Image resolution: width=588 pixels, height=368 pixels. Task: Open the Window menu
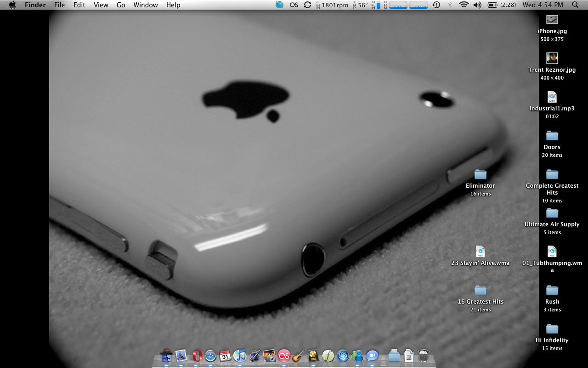click(146, 5)
